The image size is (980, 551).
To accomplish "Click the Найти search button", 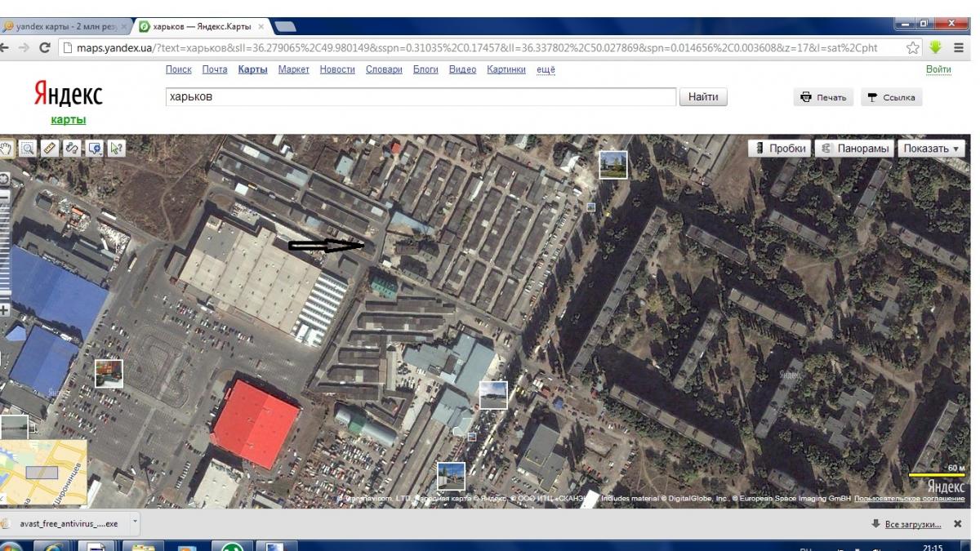I will pyautogui.click(x=703, y=97).
